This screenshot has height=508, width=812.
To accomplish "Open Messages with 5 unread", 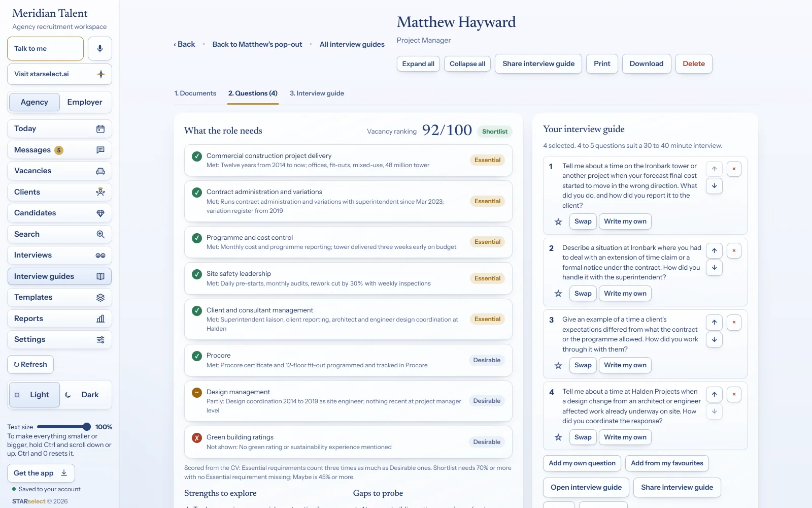I will coord(59,150).
